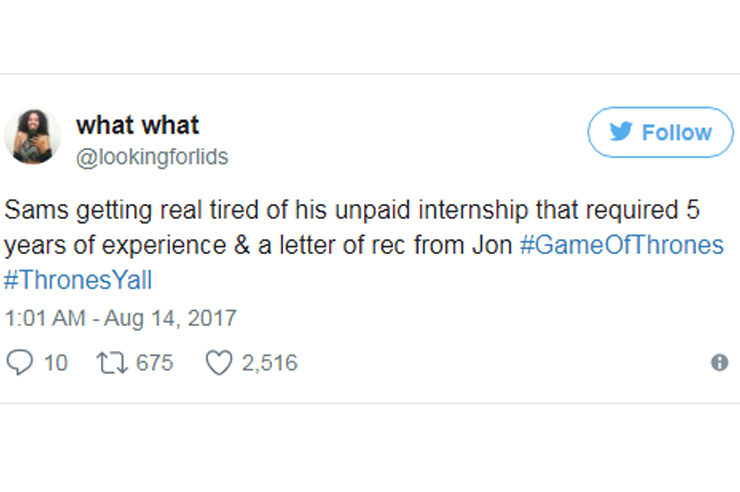The height and width of the screenshot is (492, 740).
Task: Click the Twitter bird icon in Follow
Action: [620, 133]
